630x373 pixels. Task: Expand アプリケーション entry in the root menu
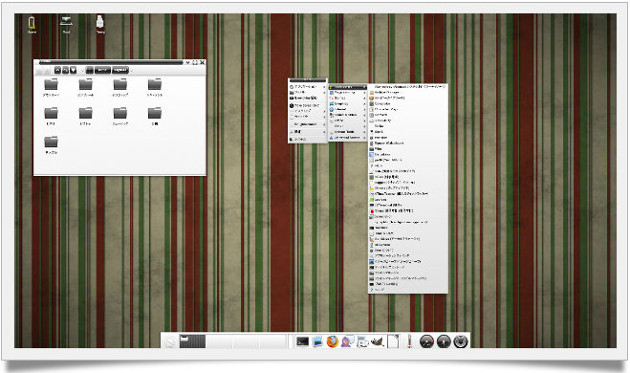click(x=308, y=87)
